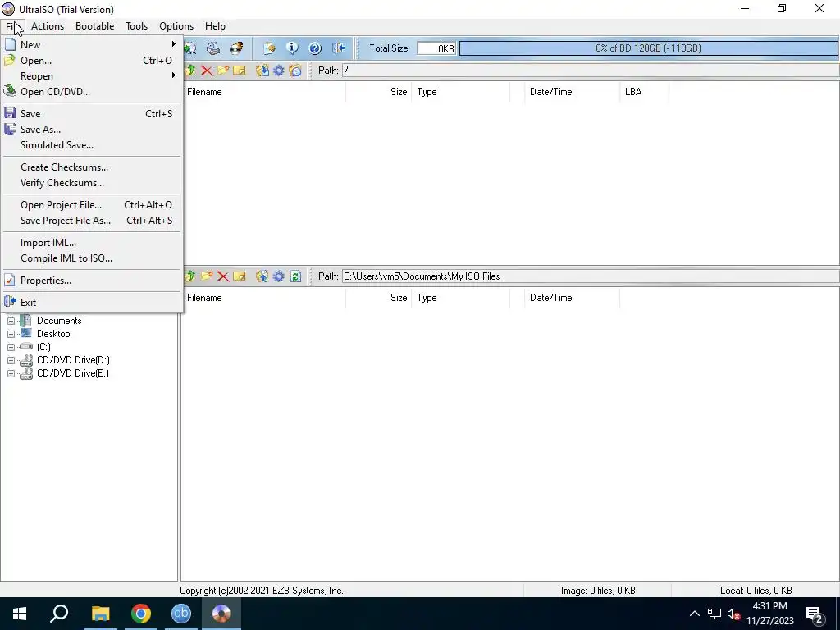Select Create Checksums... menu entry
This screenshot has width=840, height=630.
click(x=92, y=167)
